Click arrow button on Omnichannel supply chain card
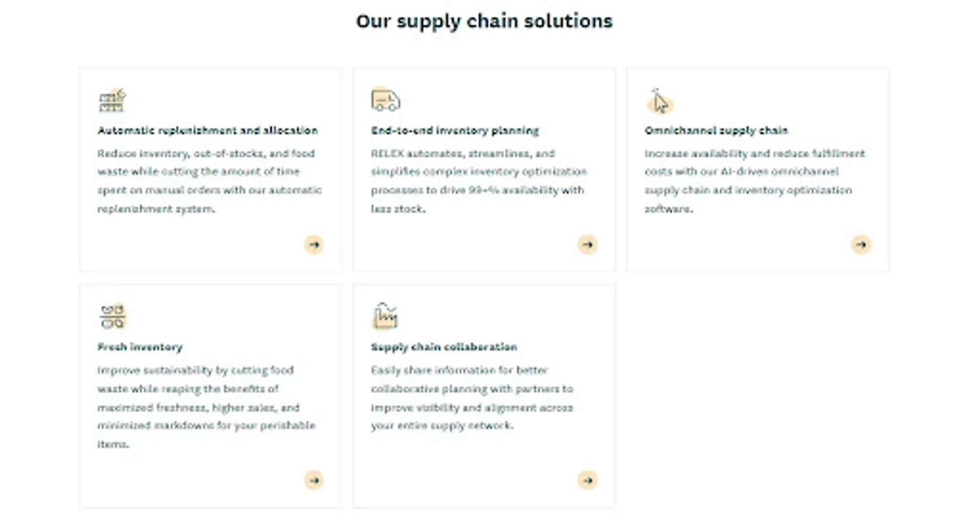 (x=861, y=244)
